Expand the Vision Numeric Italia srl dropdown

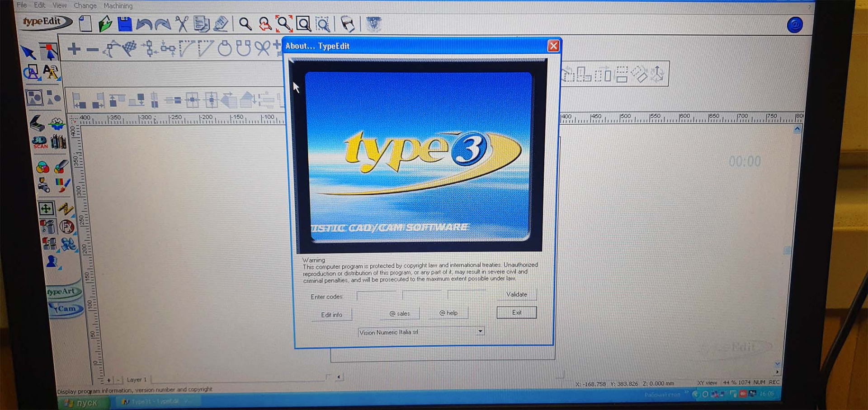click(480, 331)
